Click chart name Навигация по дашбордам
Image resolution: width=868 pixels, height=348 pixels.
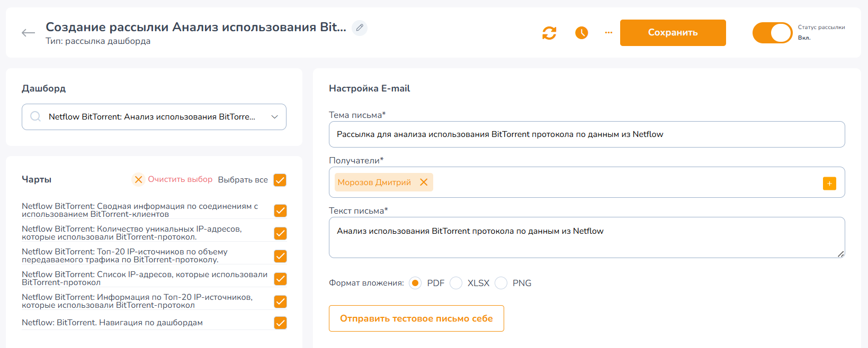(112, 323)
